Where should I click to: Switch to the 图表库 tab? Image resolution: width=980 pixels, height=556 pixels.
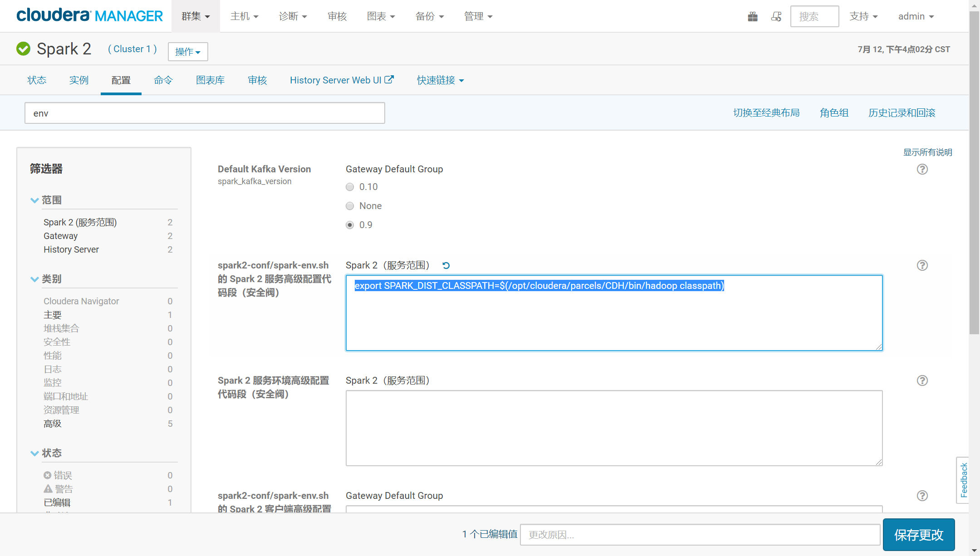coord(211,80)
